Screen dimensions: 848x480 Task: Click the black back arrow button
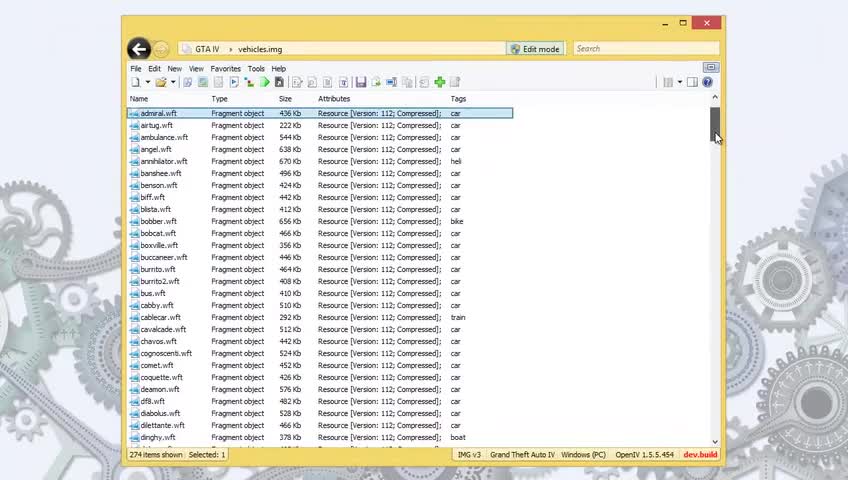pyautogui.click(x=139, y=49)
